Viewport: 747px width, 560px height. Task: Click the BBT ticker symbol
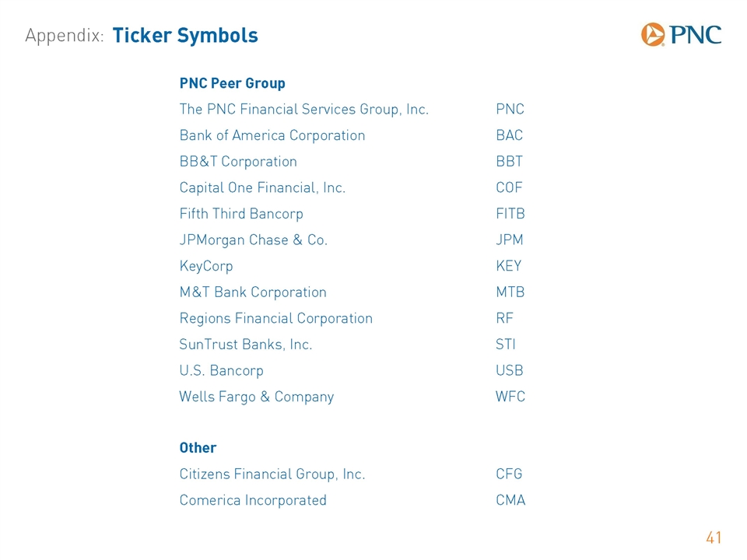(509, 162)
